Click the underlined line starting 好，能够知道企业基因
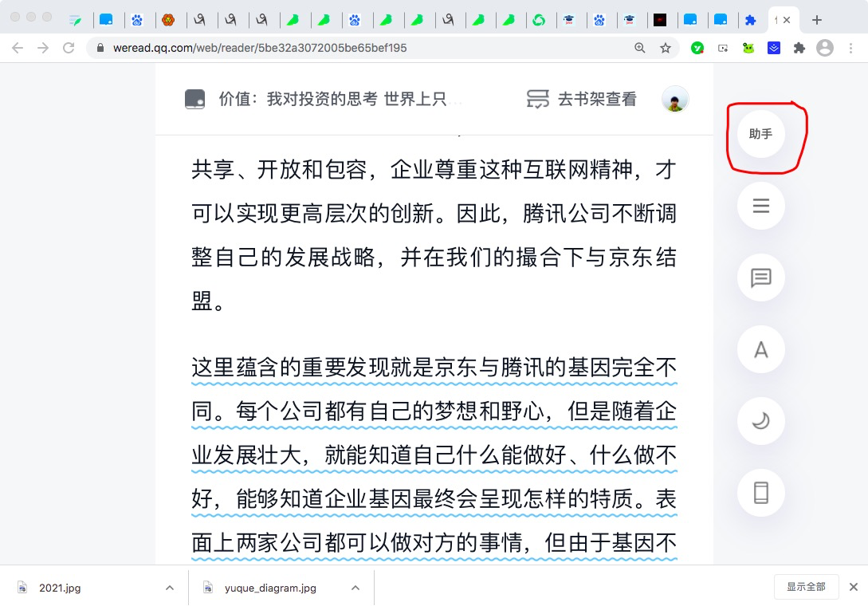 (434, 499)
